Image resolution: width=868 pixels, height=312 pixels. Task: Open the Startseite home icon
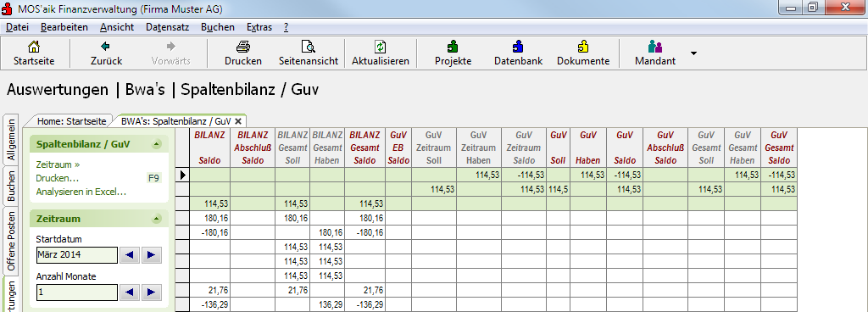pyautogui.click(x=34, y=47)
